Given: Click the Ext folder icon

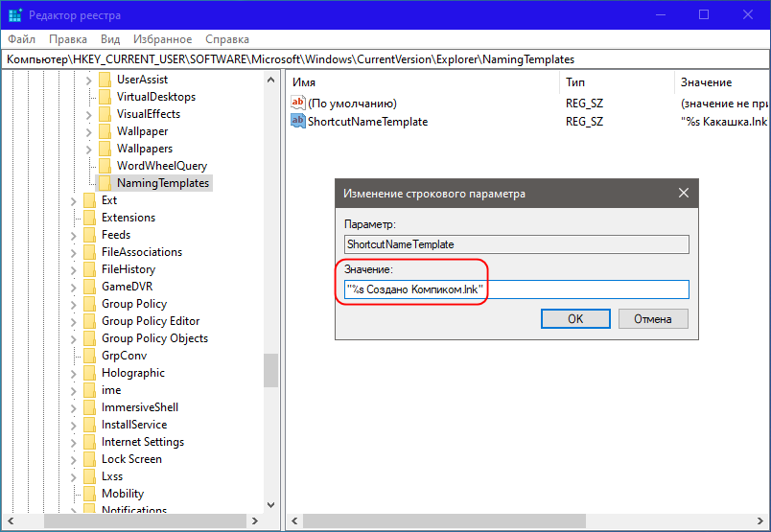Looking at the screenshot, I should click(x=89, y=200).
